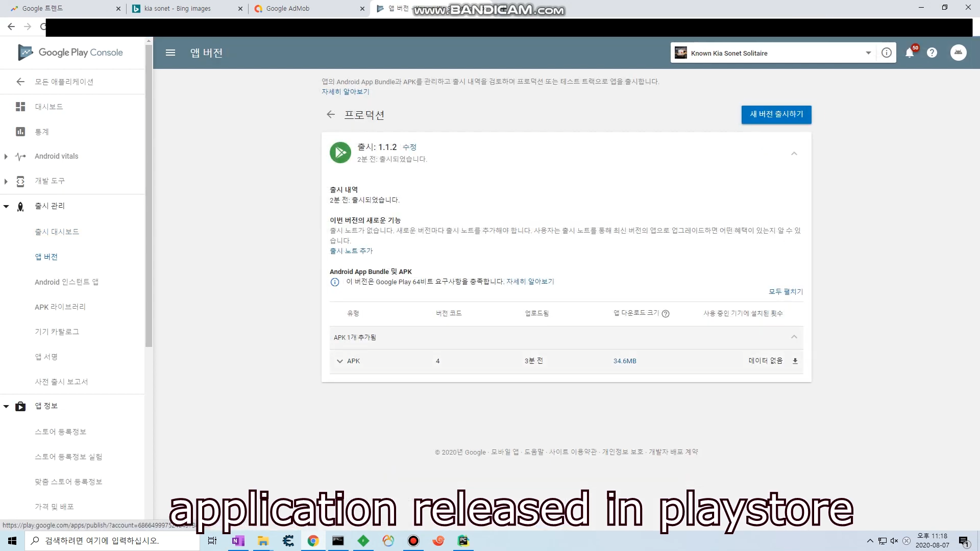Collapse the 앱 정보 sidebar section

click(x=6, y=407)
